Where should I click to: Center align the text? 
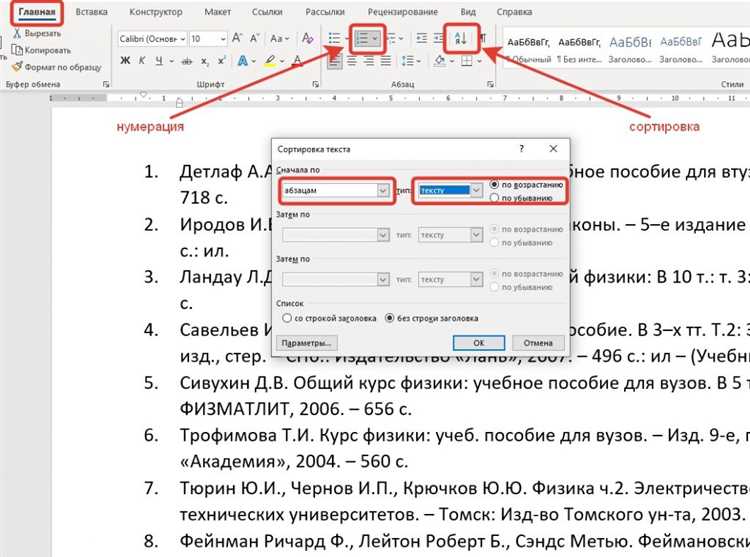point(352,61)
